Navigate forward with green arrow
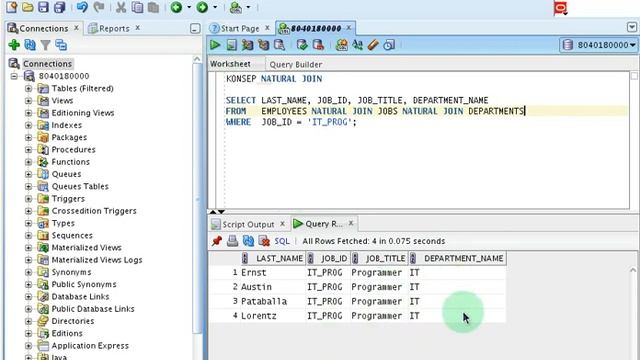The width and height of the screenshot is (640, 360). (x=202, y=7)
